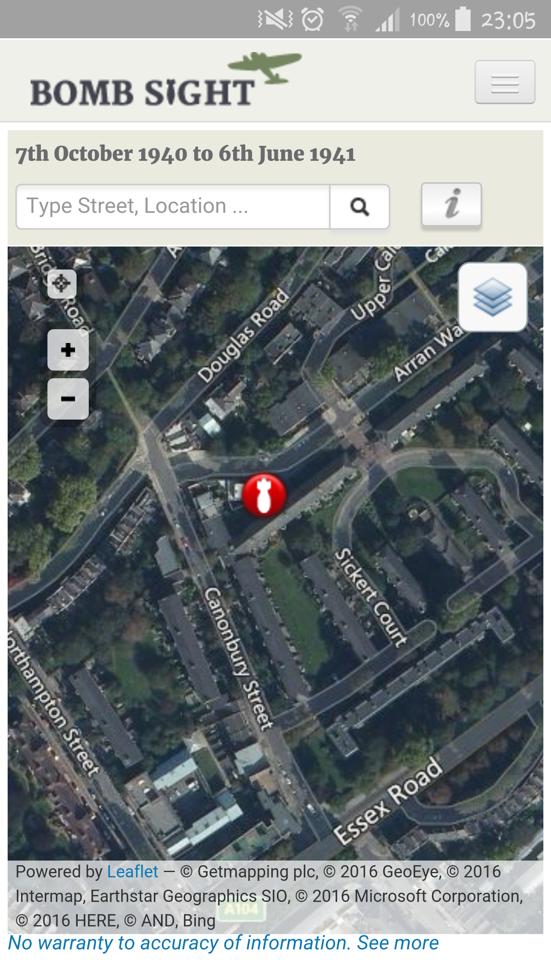Open the No warranty See more link
Screen dimensions: 551x980
223,942
